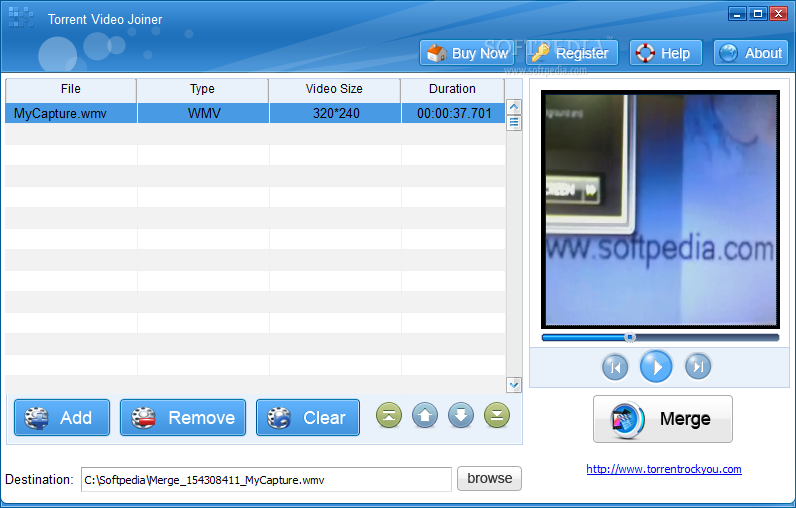Click the video preview frame

(x=660, y=209)
